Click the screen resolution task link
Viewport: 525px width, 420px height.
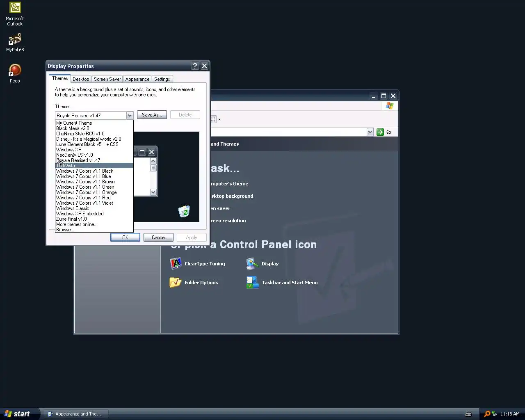228,221
